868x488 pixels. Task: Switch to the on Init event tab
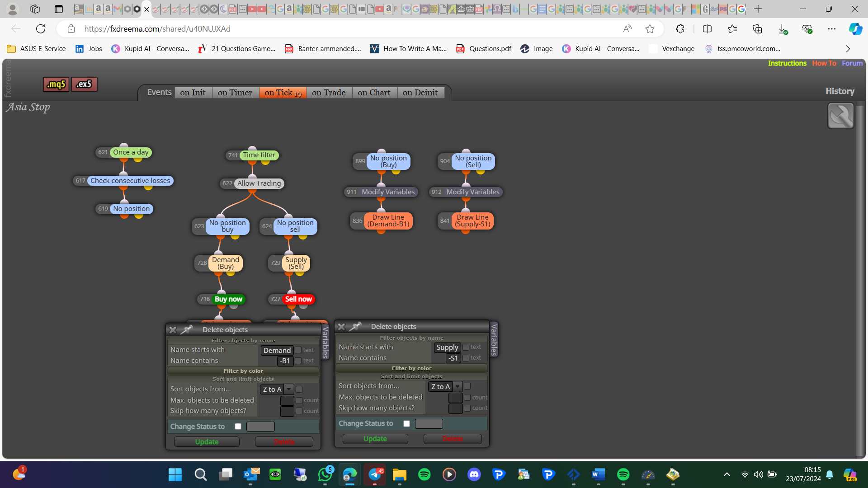click(193, 93)
